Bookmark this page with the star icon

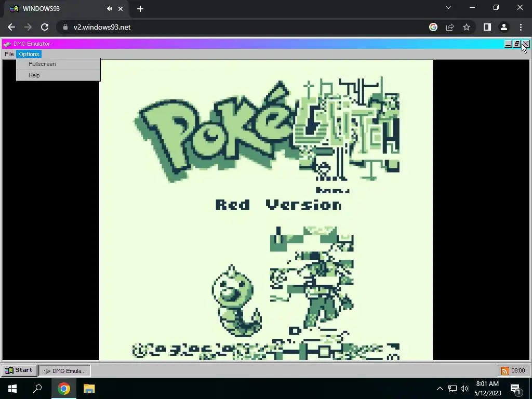[467, 27]
